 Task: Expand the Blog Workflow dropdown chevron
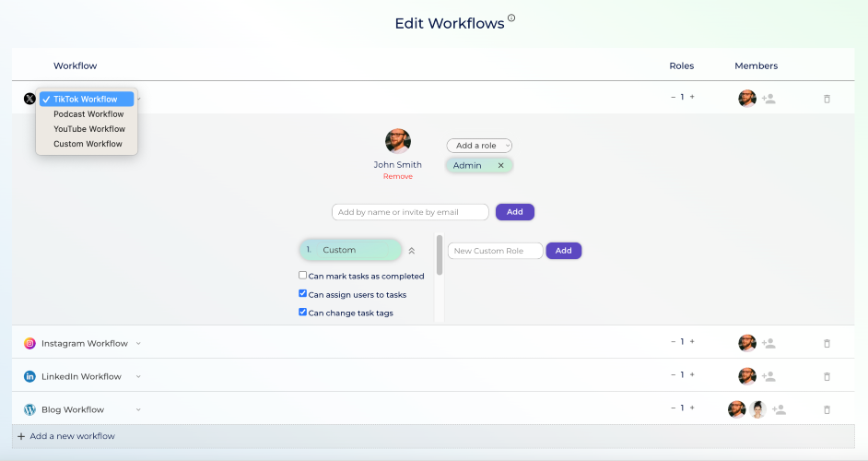coord(138,410)
